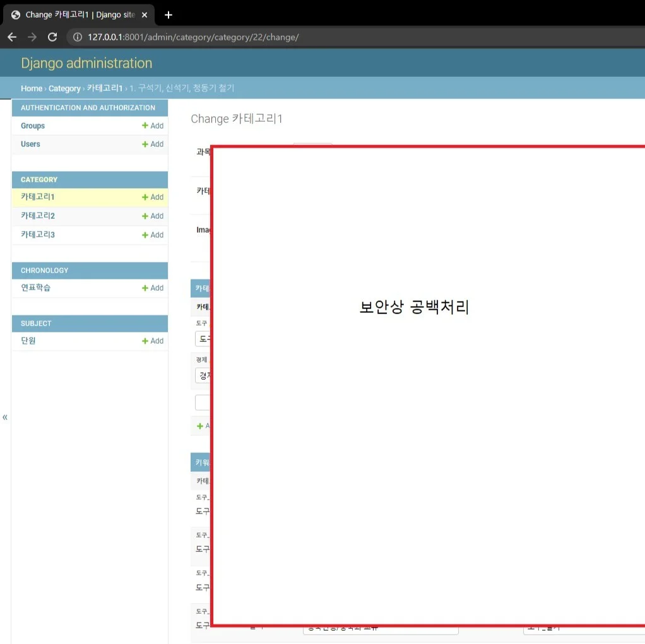Click the browser forward arrow
645x644 pixels.
pyautogui.click(x=32, y=37)
